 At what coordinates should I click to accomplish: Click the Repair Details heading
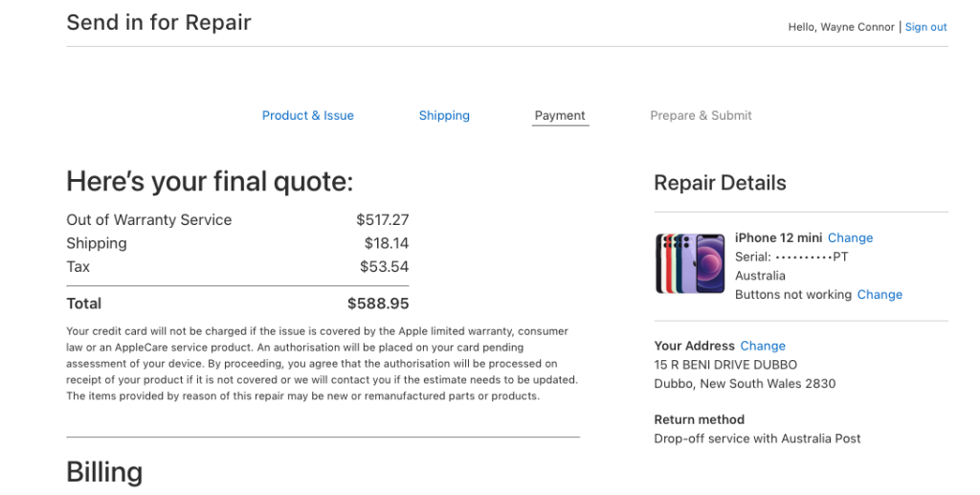tap(720, 183)
